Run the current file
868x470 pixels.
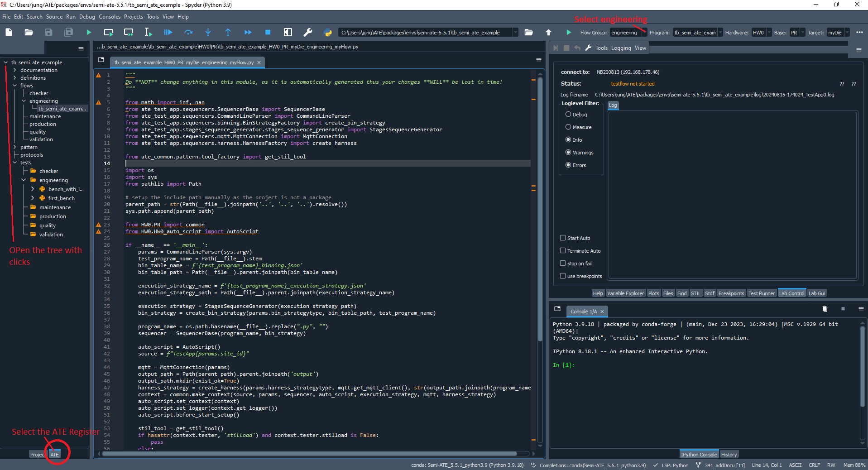(89, 32)
